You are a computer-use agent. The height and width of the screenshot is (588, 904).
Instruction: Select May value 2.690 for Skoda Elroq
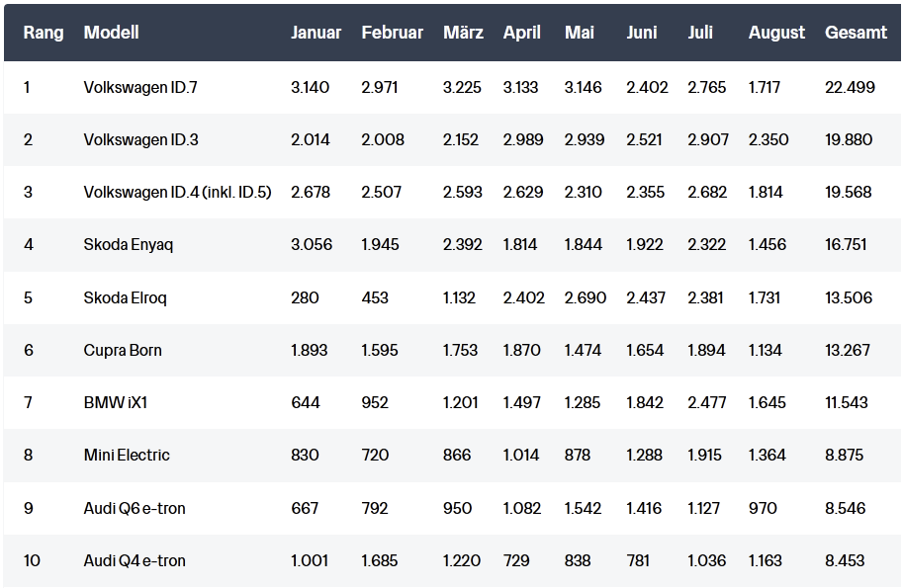[586, 298]
